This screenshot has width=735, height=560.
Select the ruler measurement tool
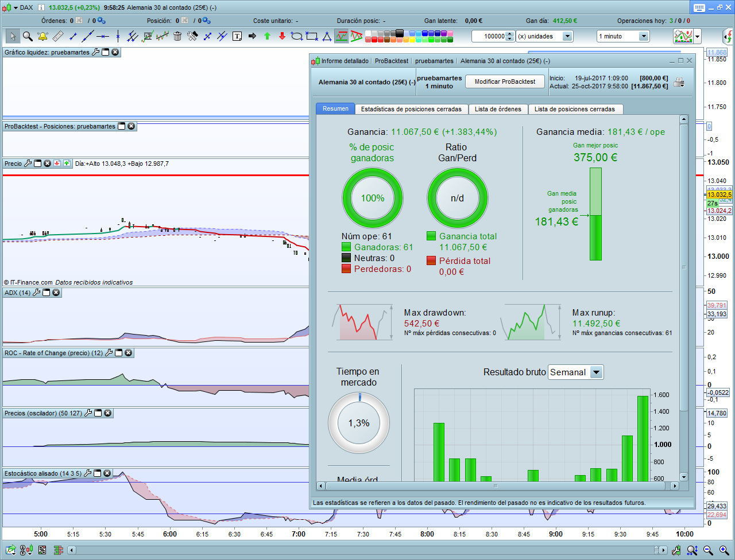click(58, 36)
